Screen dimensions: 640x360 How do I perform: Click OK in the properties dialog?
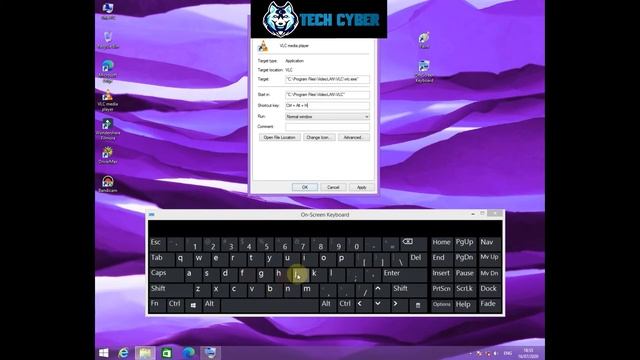point(304,187)
